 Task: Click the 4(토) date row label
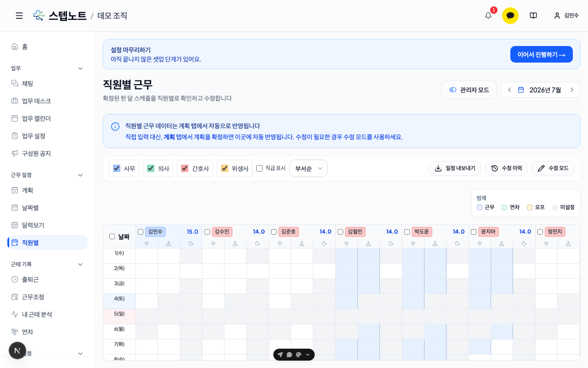coord(119,299)
